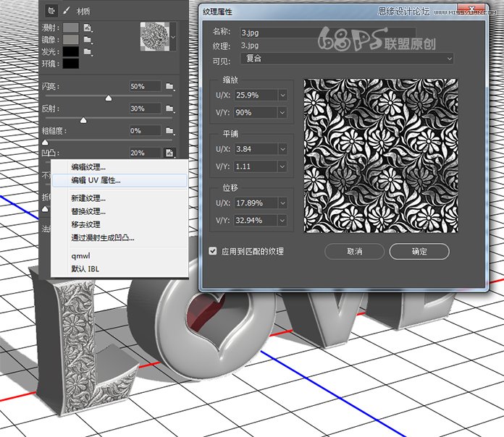Expand the visibility dropdown showing 复合
Viewport: 504px width, 437px height.
click(347, 59)
